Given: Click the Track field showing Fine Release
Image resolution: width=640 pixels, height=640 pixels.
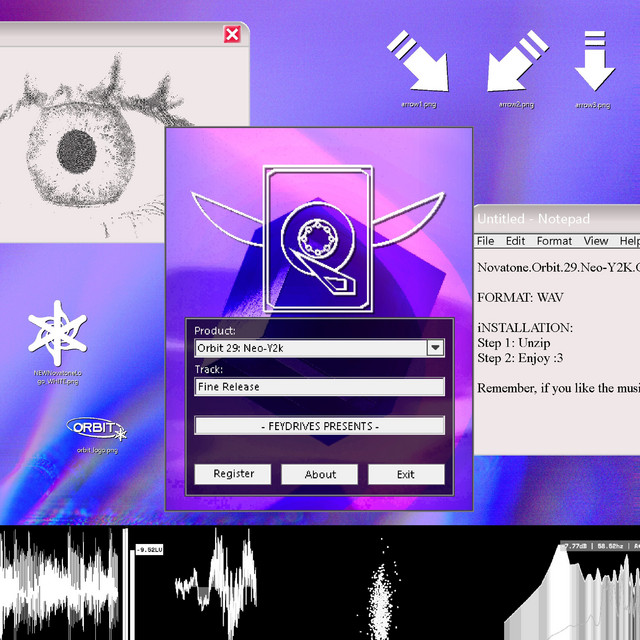Looking at the screenshot, I should coord(319,387).
